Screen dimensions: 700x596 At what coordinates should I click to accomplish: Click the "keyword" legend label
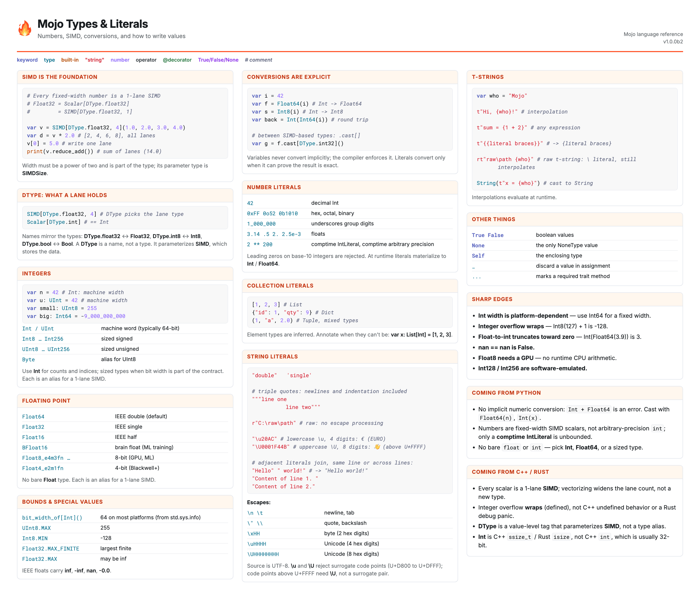(27, 60)
